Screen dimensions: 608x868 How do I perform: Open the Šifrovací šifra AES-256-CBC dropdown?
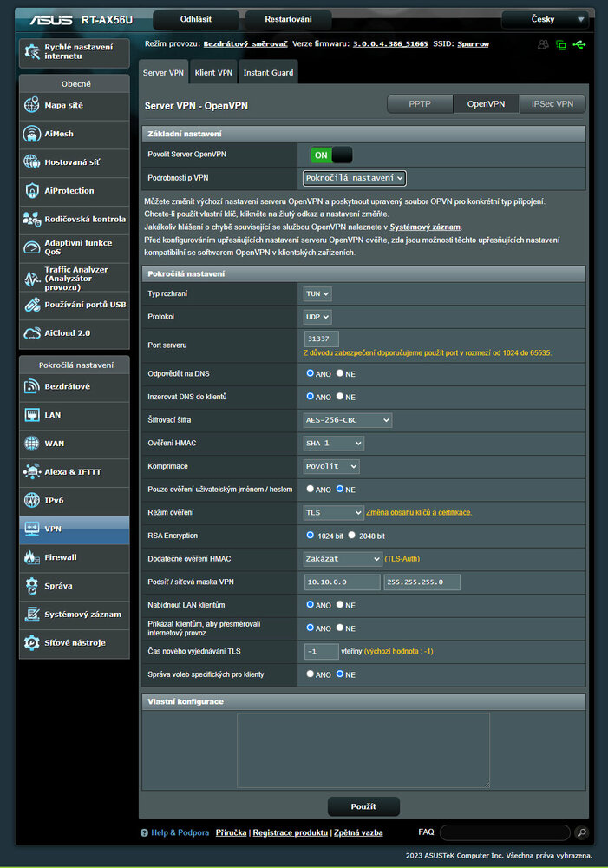[348, 420]
